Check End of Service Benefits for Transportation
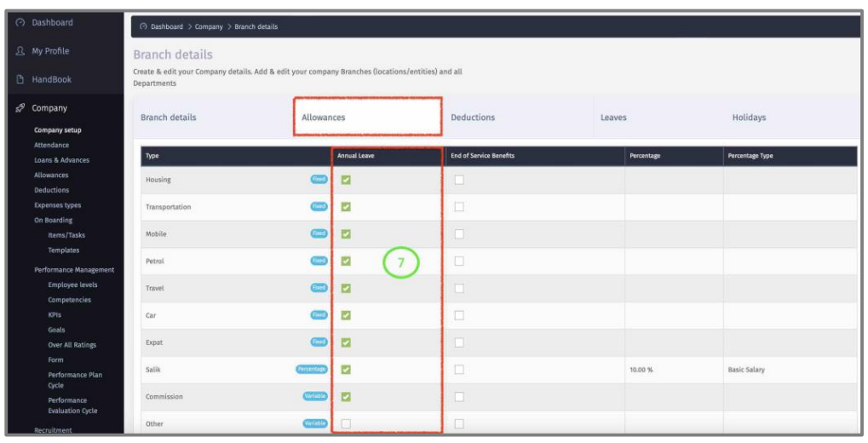 tap(459, 207)
